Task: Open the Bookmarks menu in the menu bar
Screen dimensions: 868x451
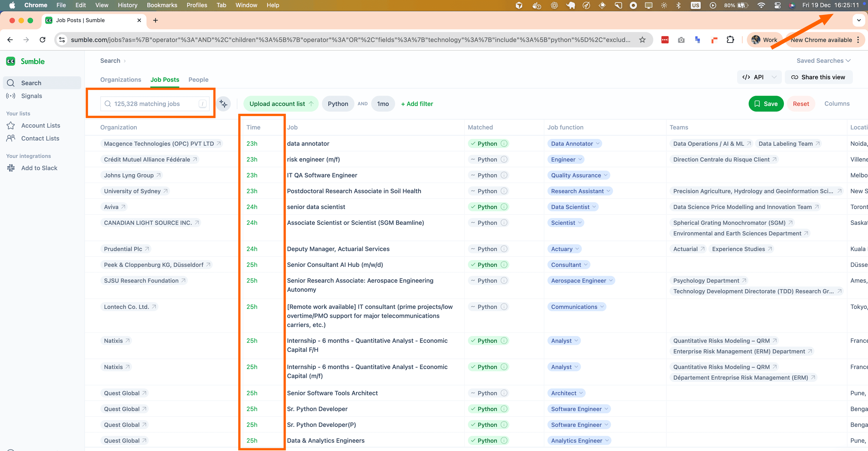Action: 162,5
